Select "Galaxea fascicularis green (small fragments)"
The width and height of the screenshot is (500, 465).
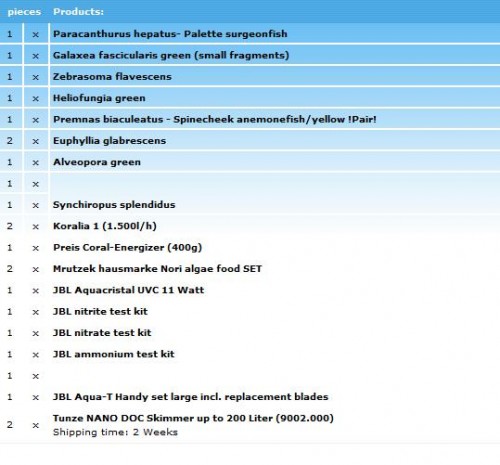click(x=171, y=55)
